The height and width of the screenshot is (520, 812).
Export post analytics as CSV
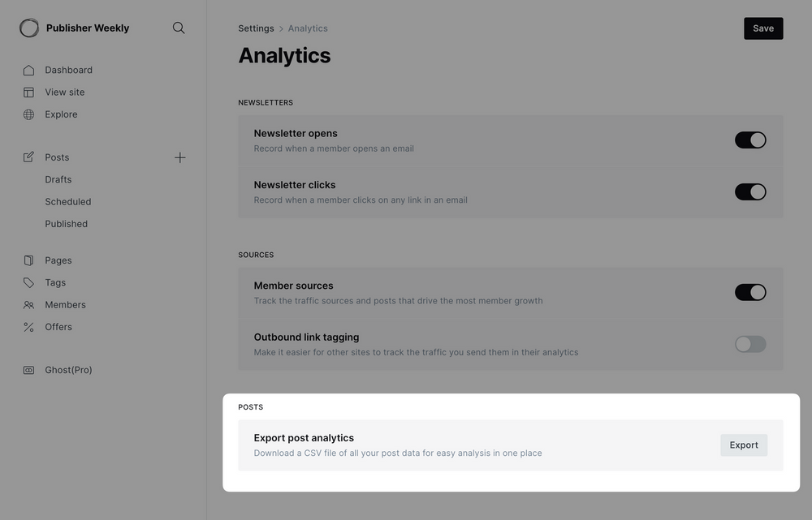pos(743,445)
